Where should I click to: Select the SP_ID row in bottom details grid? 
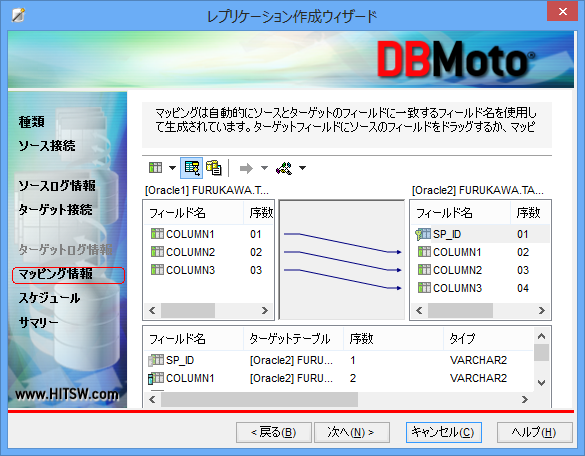[x=339, y=360]
